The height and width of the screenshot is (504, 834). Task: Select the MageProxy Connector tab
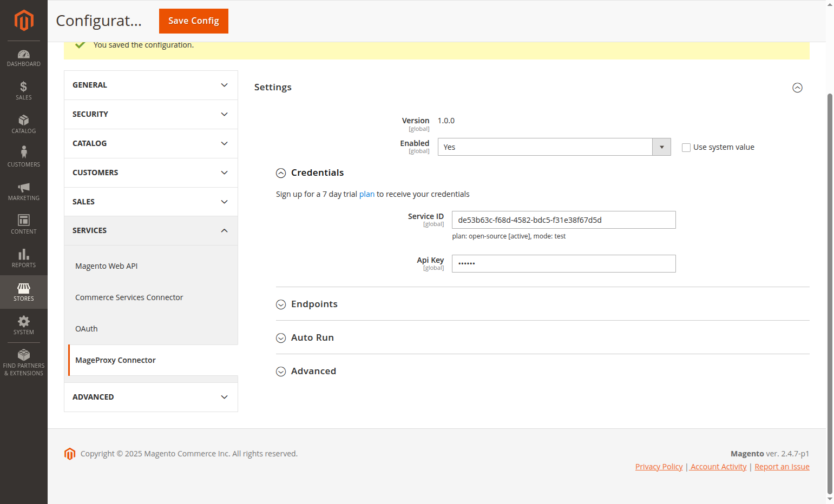click(153, 360)
